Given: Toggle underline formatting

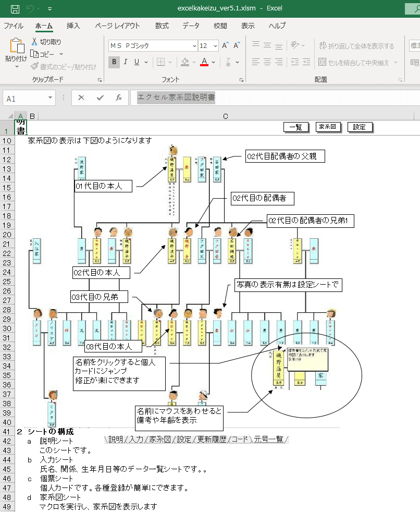Looking at the screenshot, I should [137, 62].
